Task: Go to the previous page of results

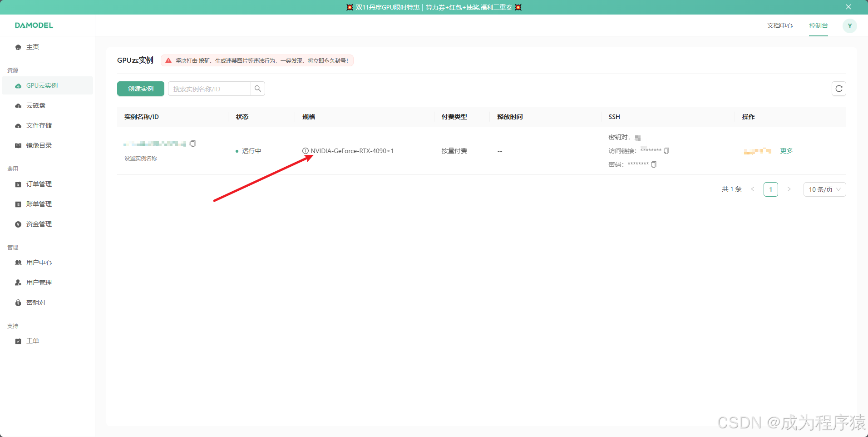Action: [753, 189]
